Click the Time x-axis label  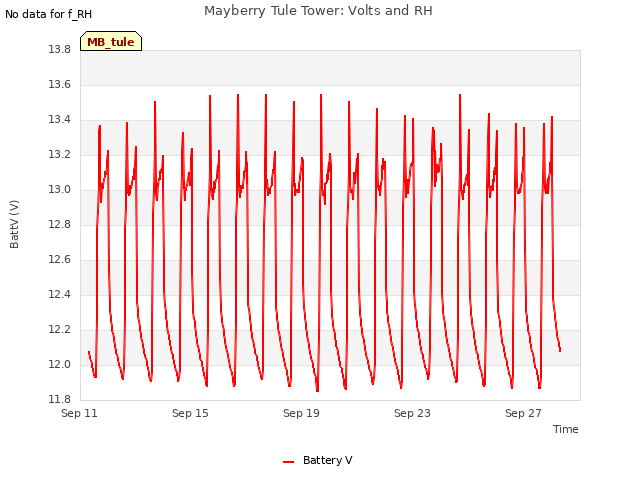click(x=565, y=429)
